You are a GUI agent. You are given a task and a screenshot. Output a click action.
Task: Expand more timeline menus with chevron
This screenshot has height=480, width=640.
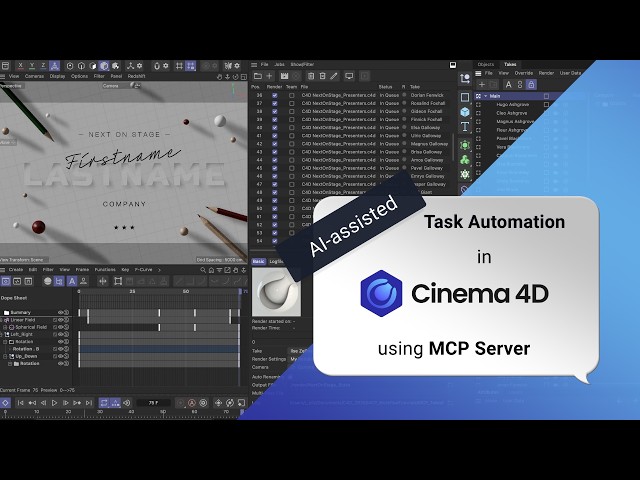(159, 270)
